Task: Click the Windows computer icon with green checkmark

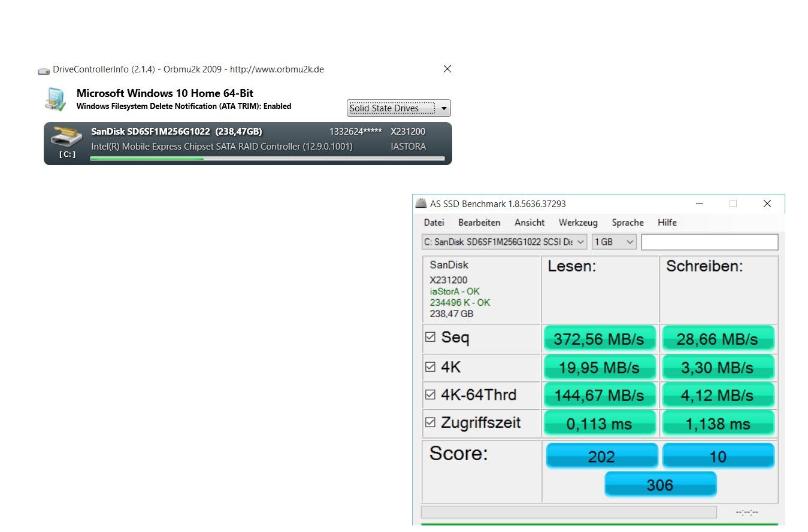Action: tap(55, 99)
